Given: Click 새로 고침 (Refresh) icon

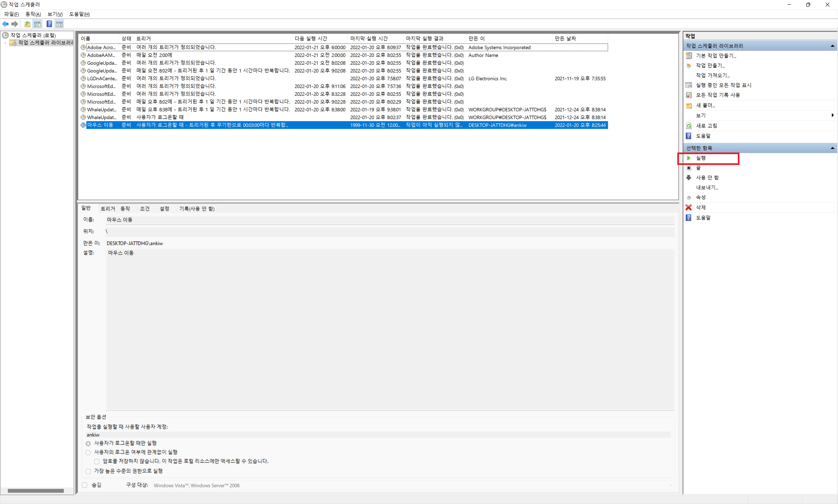Looking at the screenshot, I should 688,126.
